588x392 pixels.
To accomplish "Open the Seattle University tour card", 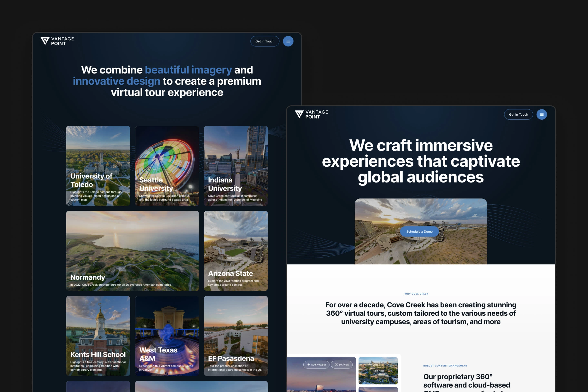I will tap(167, 166).
